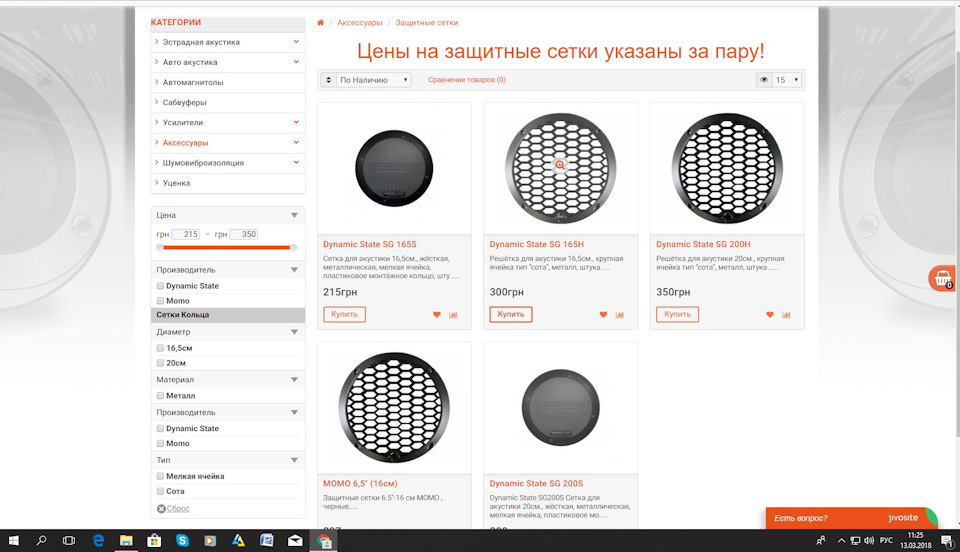Image resolution: width=960 pixels, height=552 pixels.
Task: Check first Dynamic State manufacturer filter
Action: 160,286
